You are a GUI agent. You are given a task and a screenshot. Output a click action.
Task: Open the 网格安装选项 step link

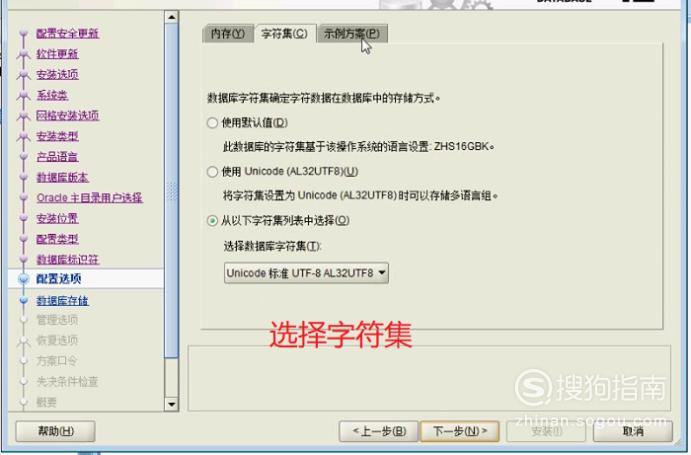pos(67,116)
